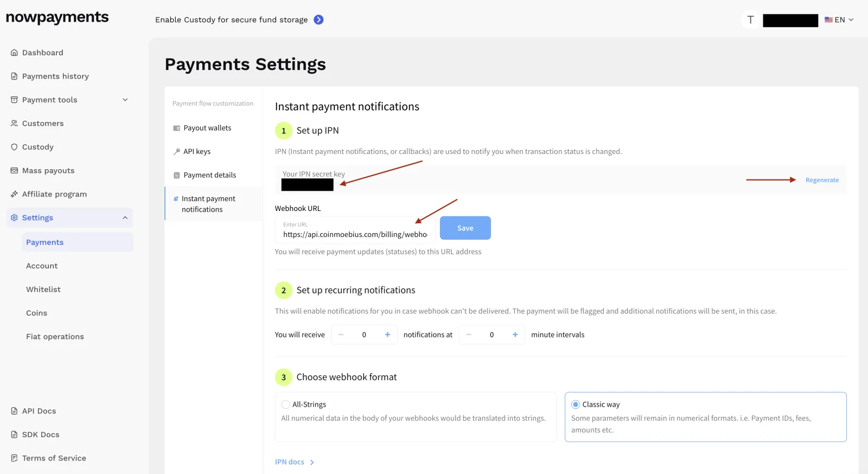The image size is (868, 474).
Task: Switch to Instant payment notifications tab
Action: pyautogui.click(x=214, y=204)
